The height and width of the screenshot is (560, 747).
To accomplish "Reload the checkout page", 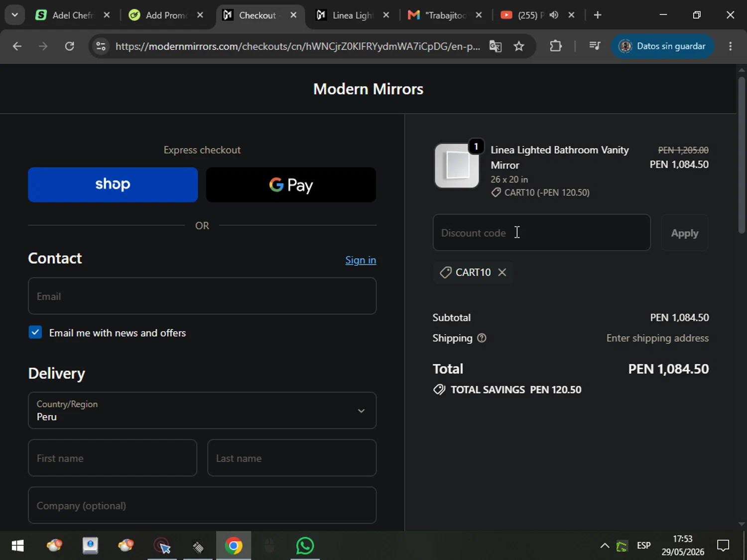I will pos(70,46).
